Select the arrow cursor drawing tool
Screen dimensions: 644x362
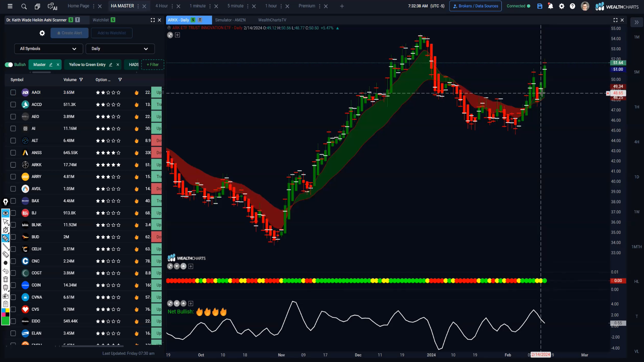coord(5,222)
